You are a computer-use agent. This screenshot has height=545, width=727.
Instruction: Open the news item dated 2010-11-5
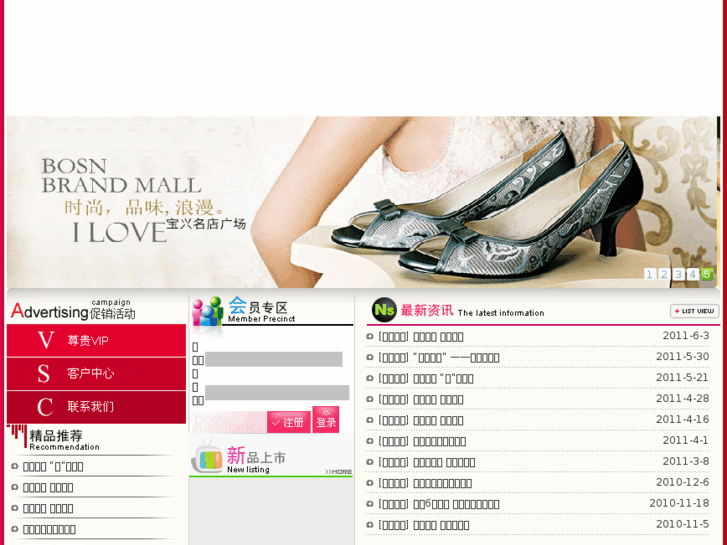[424, 525]
